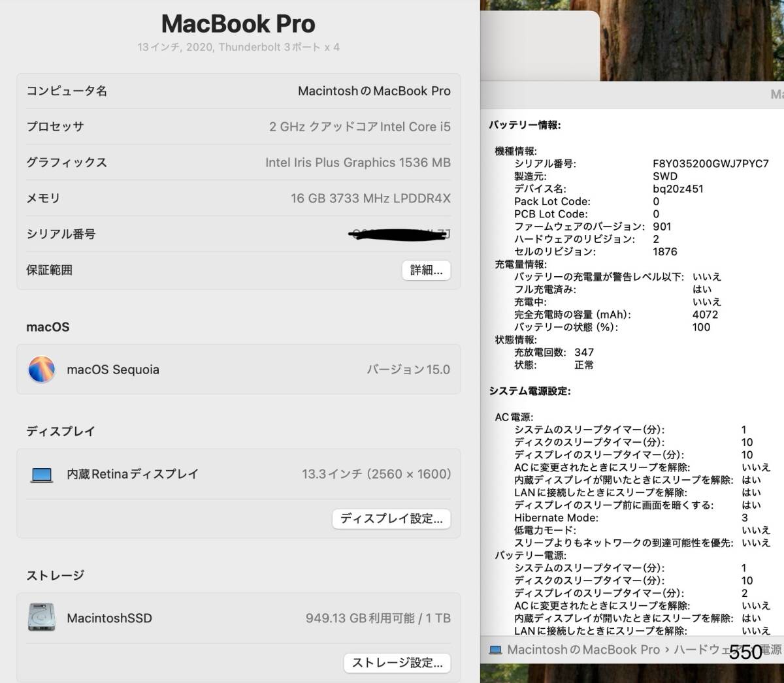Screen dimensions: 784x683
Task: Click the MacintoshSSD hard drive icon
Action: tap(41, 618)
